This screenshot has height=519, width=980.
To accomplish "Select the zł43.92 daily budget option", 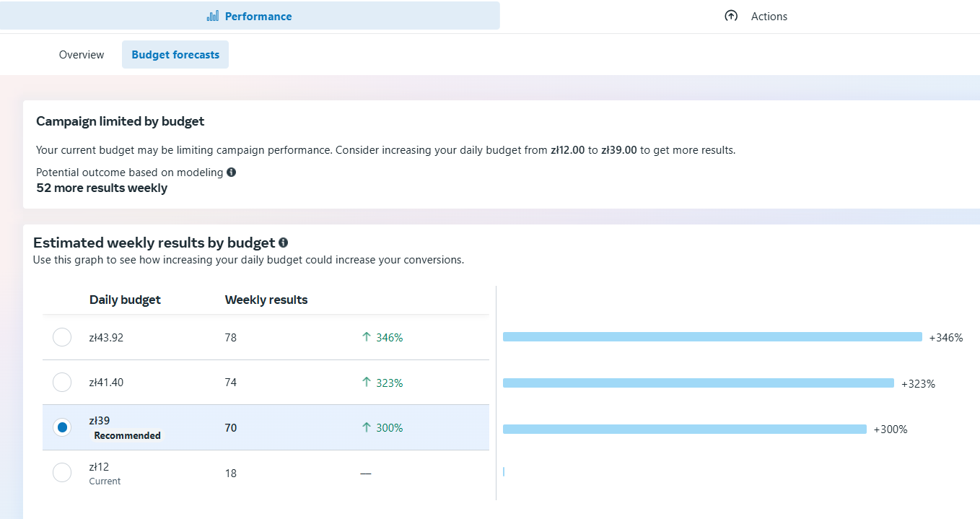I will click(62, 337).
